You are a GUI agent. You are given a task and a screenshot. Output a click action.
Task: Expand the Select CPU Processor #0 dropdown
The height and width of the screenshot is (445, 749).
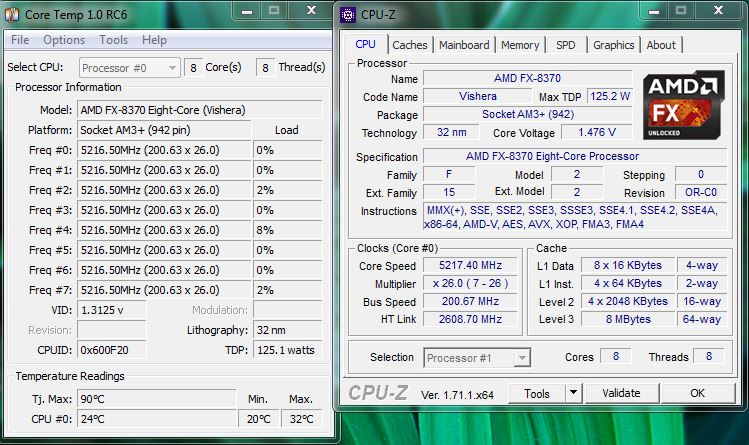tap(129, 68)
